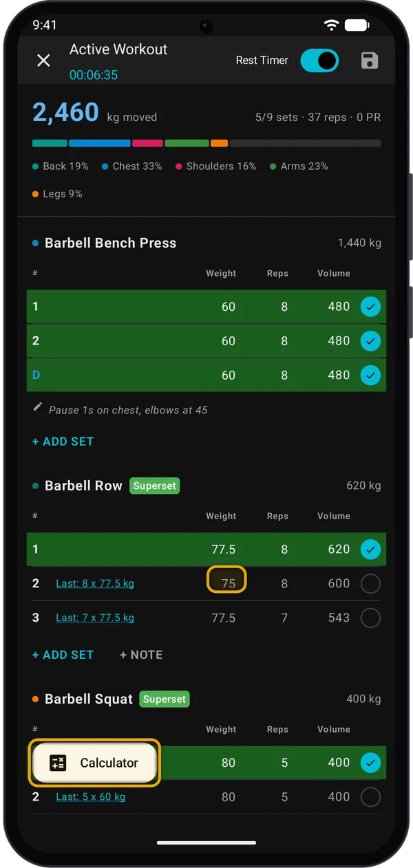Add a note to Barbell Row
The height and width of the screenshot is (868, 413).
pyautogui.click(x=141, y=655)
